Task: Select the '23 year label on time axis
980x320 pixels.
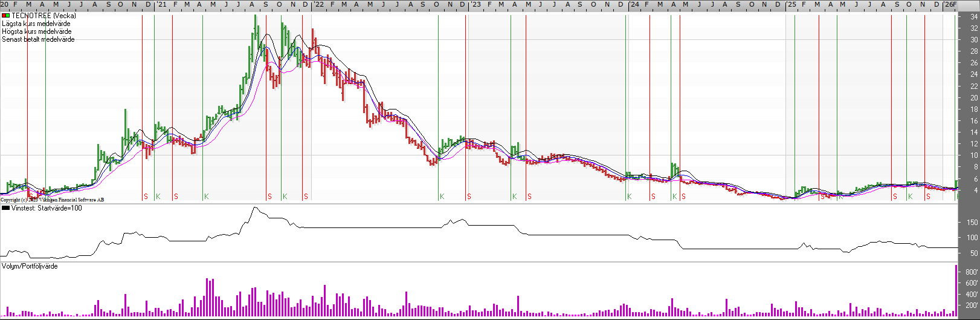Action: click(476, 5)
